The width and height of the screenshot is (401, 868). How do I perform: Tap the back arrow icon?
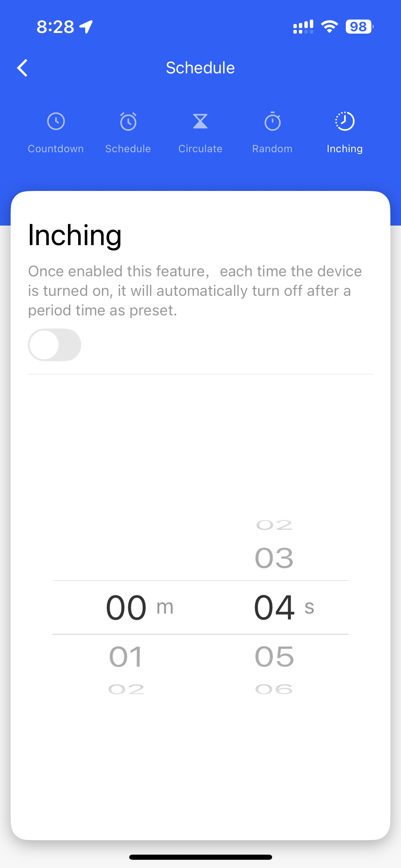point(23,68)
